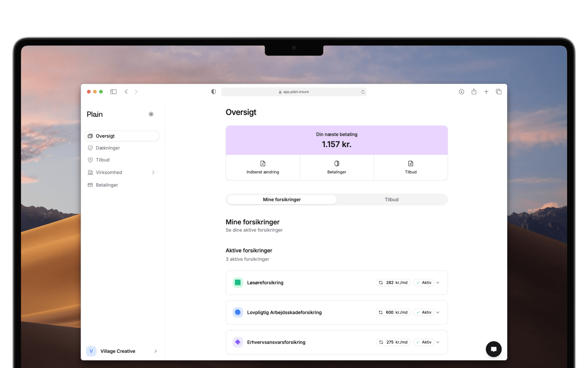588x368 pixels.
Task: Click the Virksomhed building icon
Action: pos(90,172)
